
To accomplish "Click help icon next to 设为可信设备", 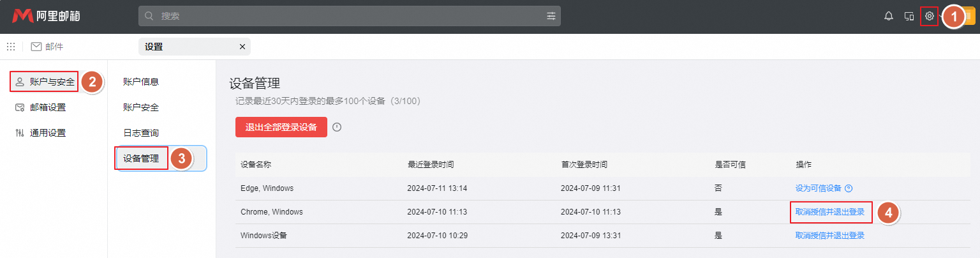I will [849, 188].
